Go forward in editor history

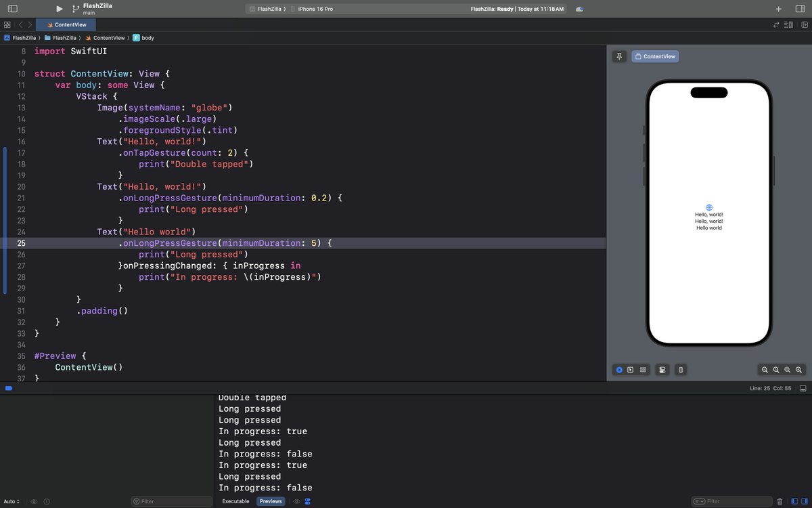[30, 24]
